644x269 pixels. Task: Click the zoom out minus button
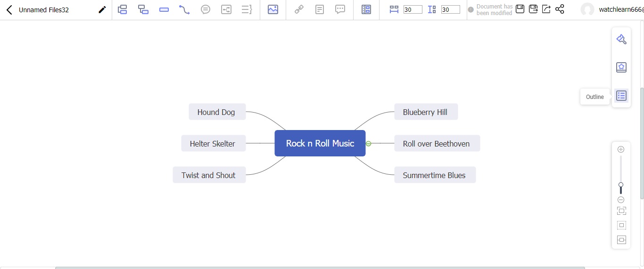[x=621, y=200]
